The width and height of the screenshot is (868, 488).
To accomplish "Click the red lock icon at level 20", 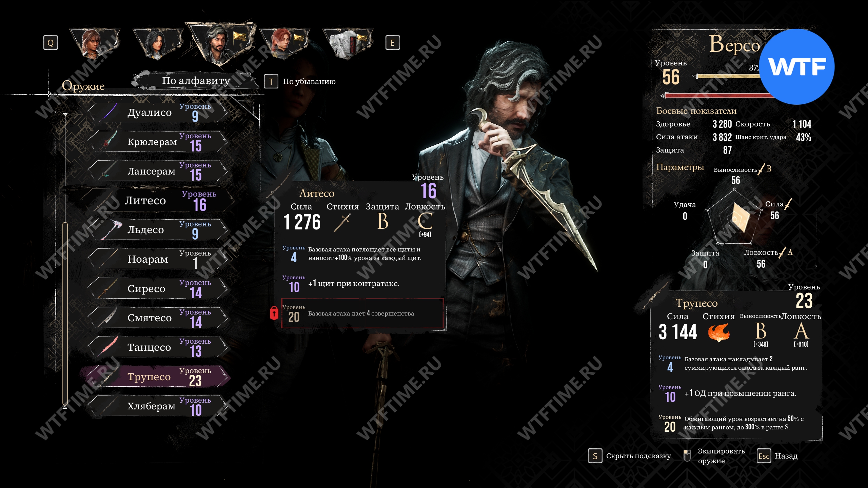I will tap(274, 313).
